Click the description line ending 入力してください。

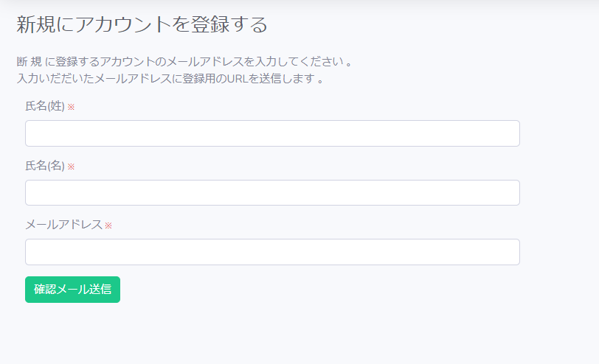[184, 61]
